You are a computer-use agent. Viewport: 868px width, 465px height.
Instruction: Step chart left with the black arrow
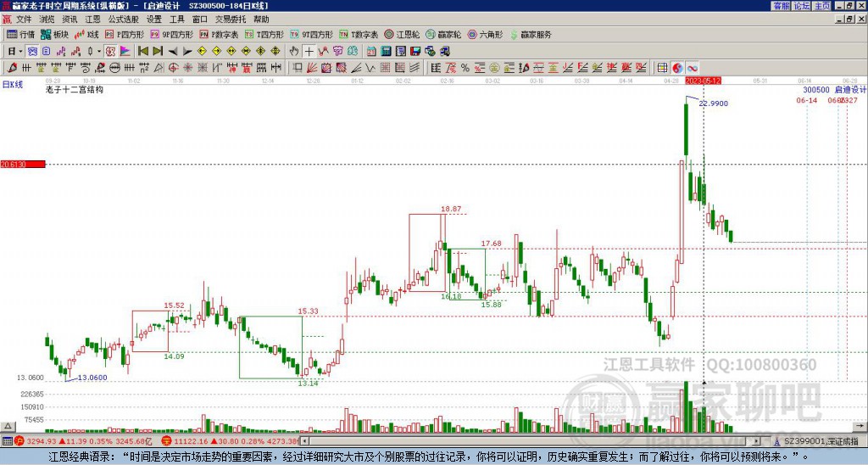point(173,52)
